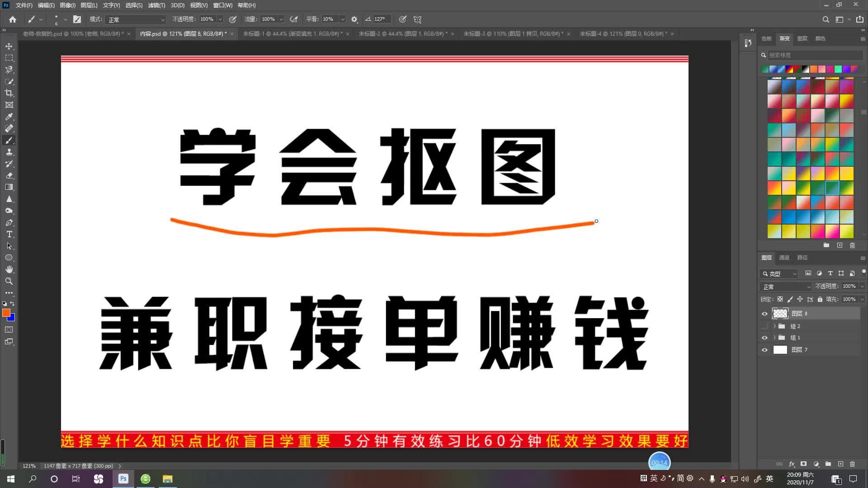The image size is (868, 488).
Task: Open the brush opacity dropdown arrow
Action: 220,19
